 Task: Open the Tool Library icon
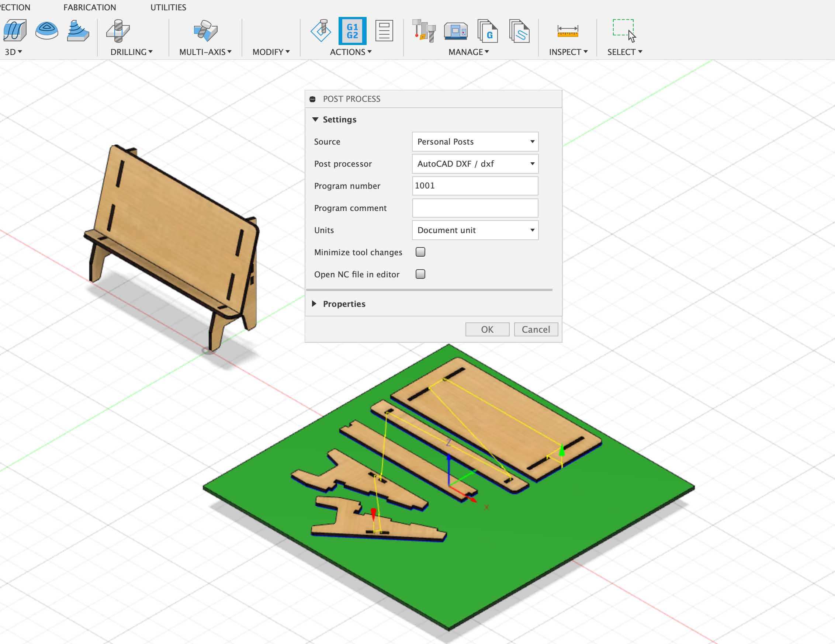click(x=424, y=31)
